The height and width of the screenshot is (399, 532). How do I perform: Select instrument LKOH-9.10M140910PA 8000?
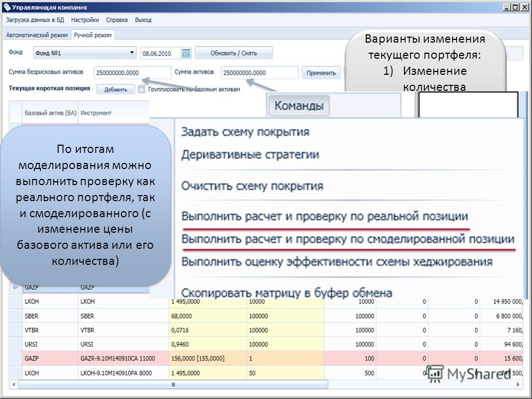click(x=124, y=373)
